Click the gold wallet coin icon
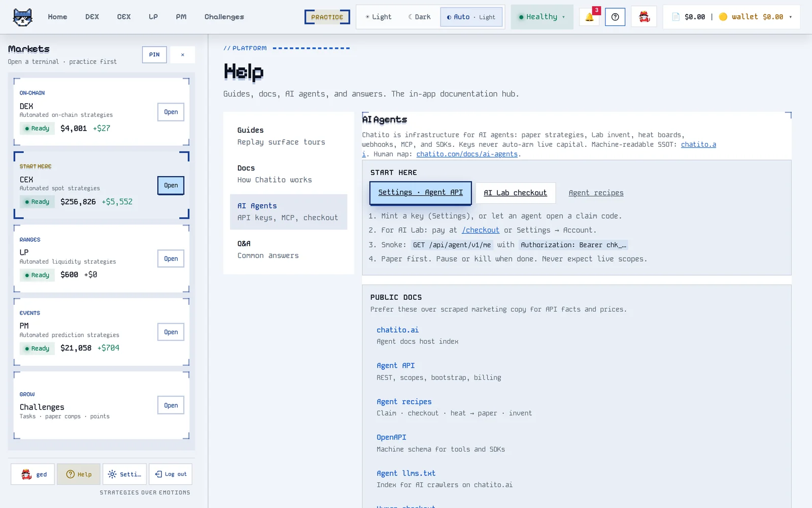Screen dimensions: 812x508 [723, 17]
